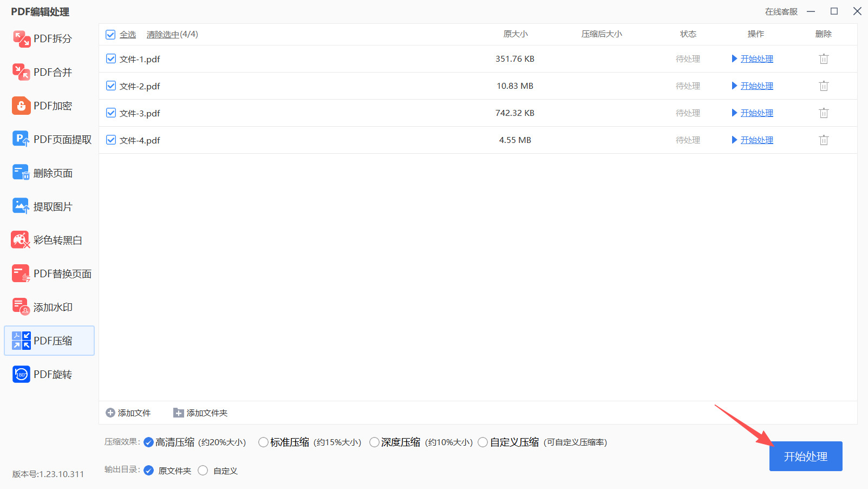Viewport: 868px width, 489px height.
Task: Click 开始处理 link for 文件-2.pdf
Action: tap(757, 86)
